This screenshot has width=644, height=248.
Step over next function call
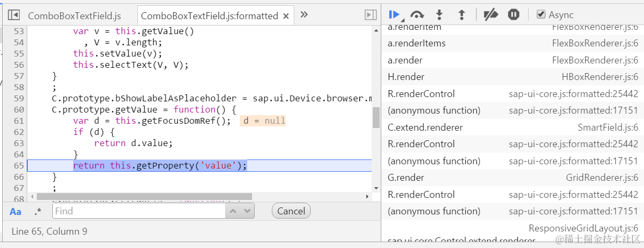coord(417,15)
